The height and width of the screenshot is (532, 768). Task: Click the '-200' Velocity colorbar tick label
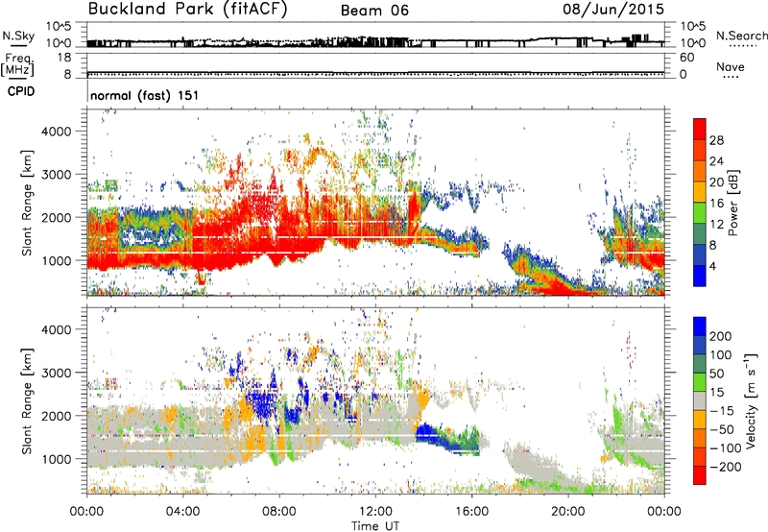[726, 467]
